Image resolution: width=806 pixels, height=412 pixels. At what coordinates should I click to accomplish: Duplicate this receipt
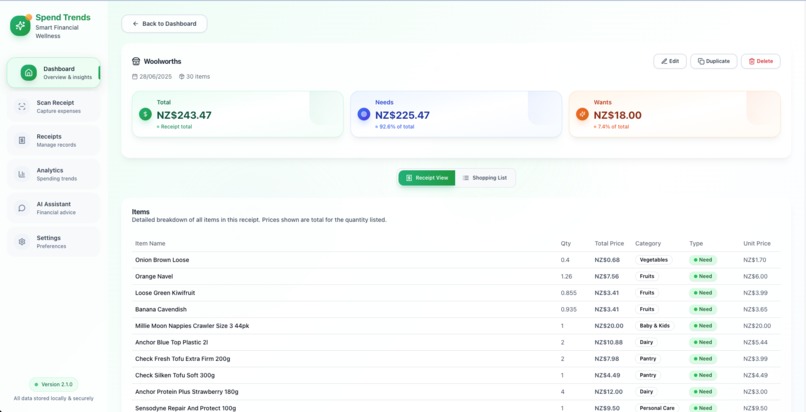713,61
